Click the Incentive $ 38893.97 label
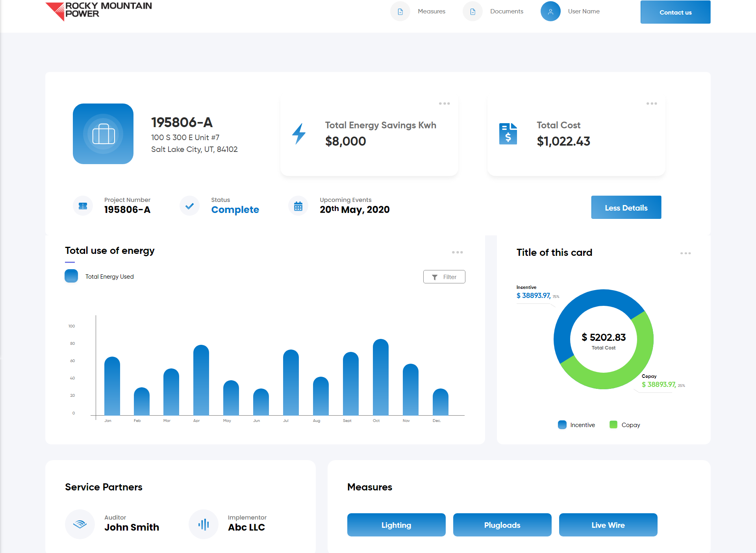 [537, 292]
